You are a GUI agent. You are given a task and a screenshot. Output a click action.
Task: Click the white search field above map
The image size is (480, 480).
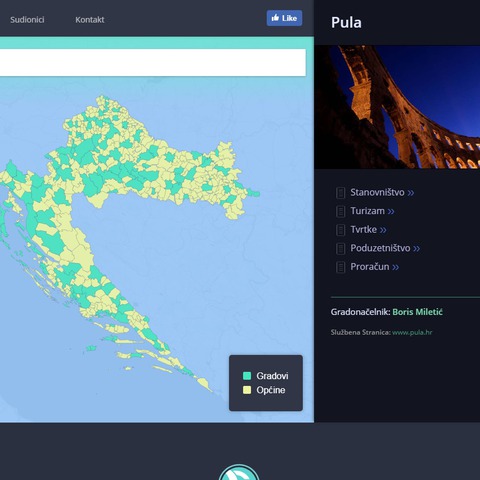click(x=153, y=63)
